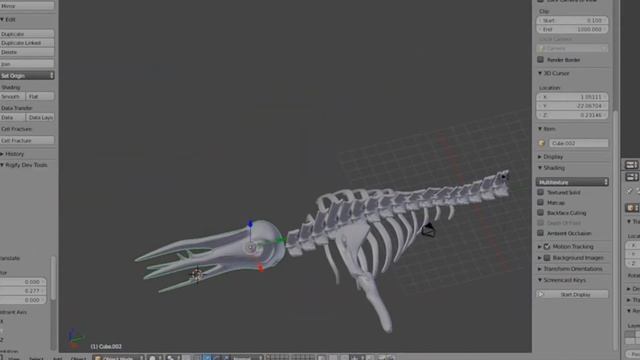This screenshot has height=360, width=640.
Task: Click the Delete button
Action: point(27,52)
